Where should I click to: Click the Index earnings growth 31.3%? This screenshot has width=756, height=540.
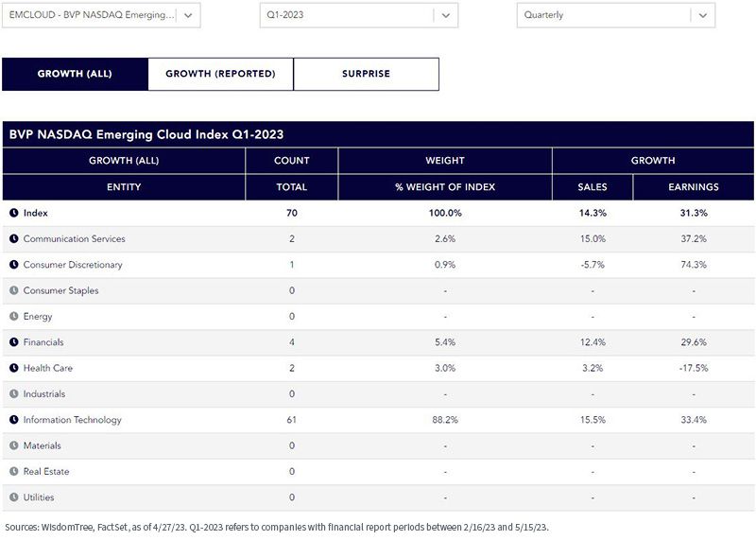point(694,213)
